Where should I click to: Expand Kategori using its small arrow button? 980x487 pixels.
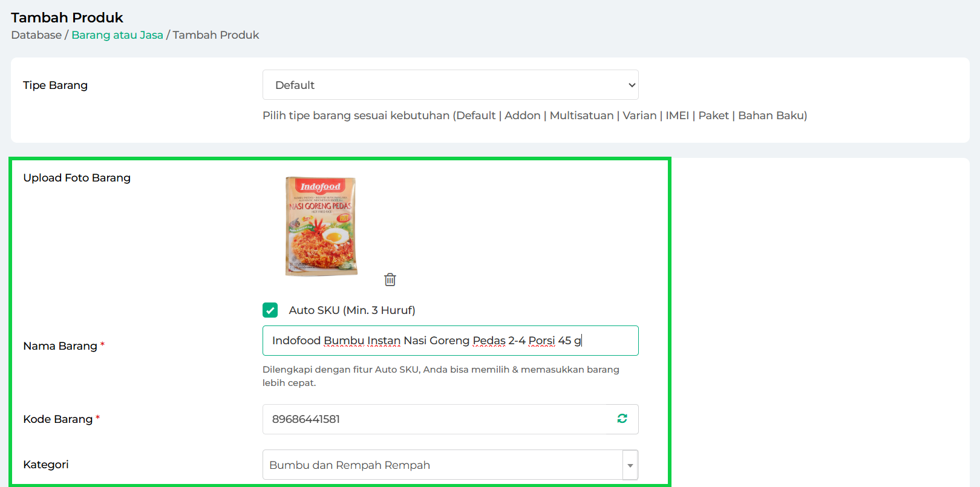pos(630,465)
